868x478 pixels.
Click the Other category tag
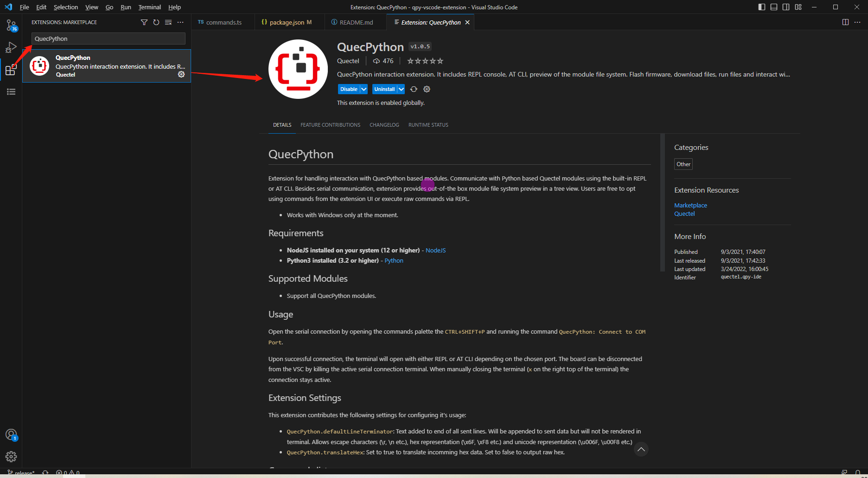(683, 164)
